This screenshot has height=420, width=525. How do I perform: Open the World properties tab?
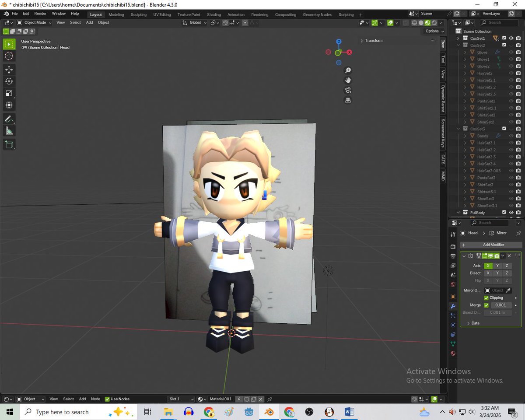[x=453, y=284]
